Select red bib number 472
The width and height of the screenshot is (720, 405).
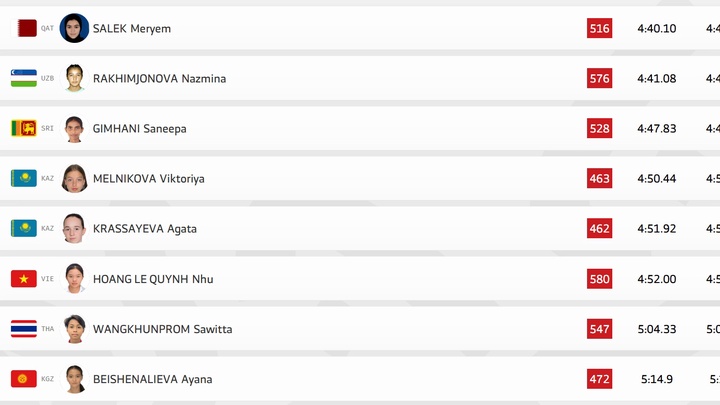tap(599, 379)
